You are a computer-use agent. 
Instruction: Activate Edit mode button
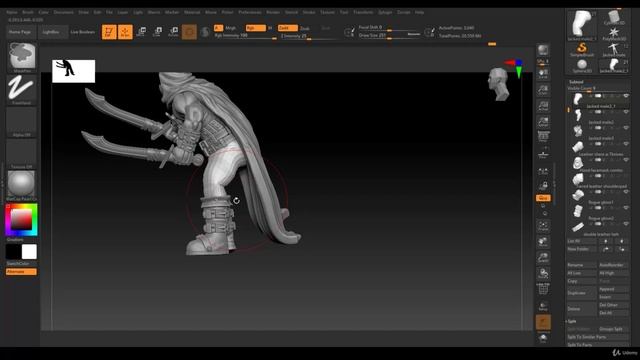click(109, 32)
